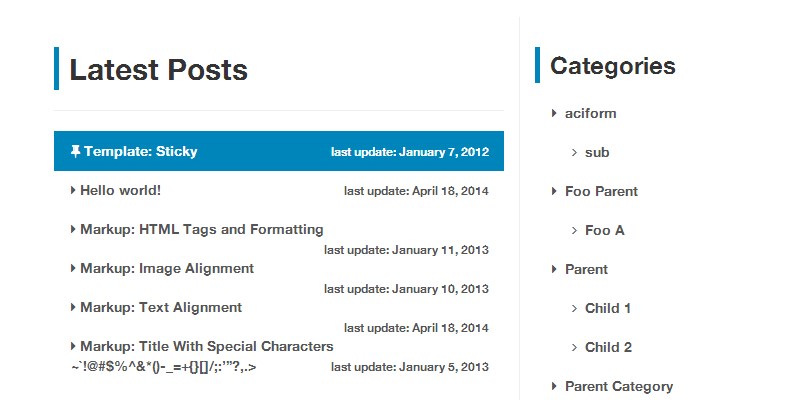Click the arrow icon before Hello world!
The height and width of the screenshot is (400, 800).
click(x=73, y=190)
